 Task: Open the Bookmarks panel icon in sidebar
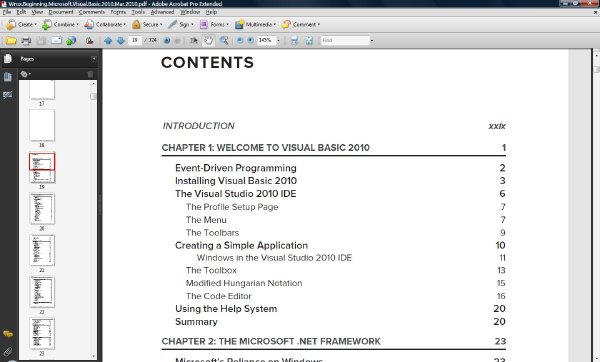[x=8, y=77]
